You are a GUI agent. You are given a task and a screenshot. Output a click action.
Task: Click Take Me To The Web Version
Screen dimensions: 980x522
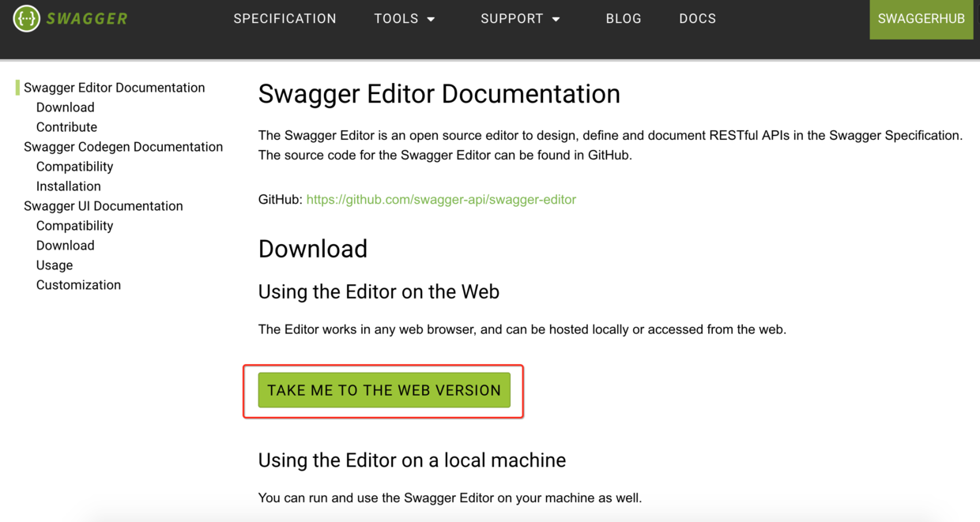[384, 390]
